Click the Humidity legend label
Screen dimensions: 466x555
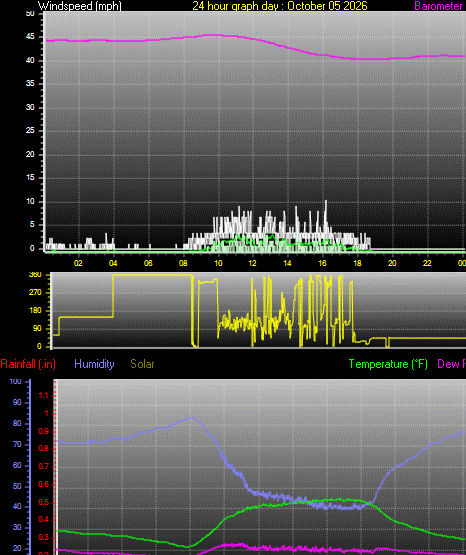[x=94, y=364]
